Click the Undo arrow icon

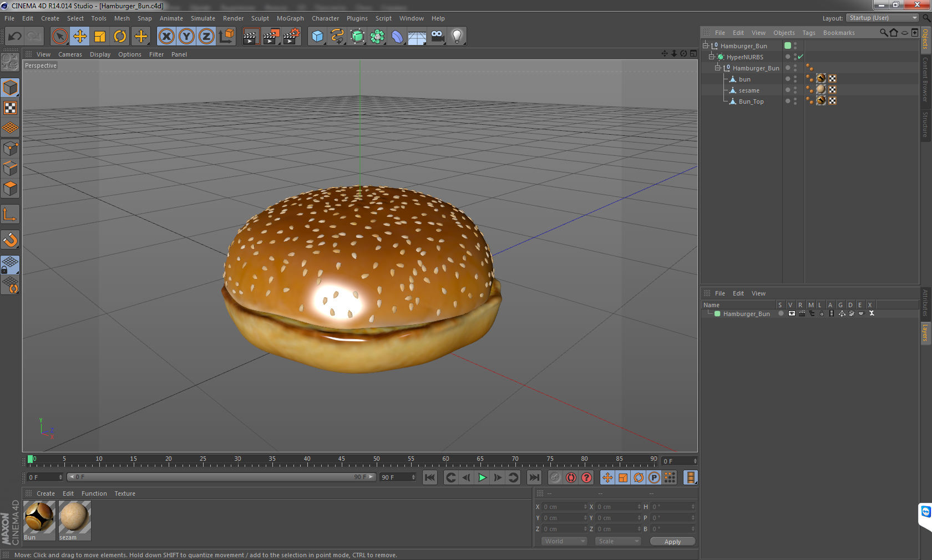click(x=15, y=37)
